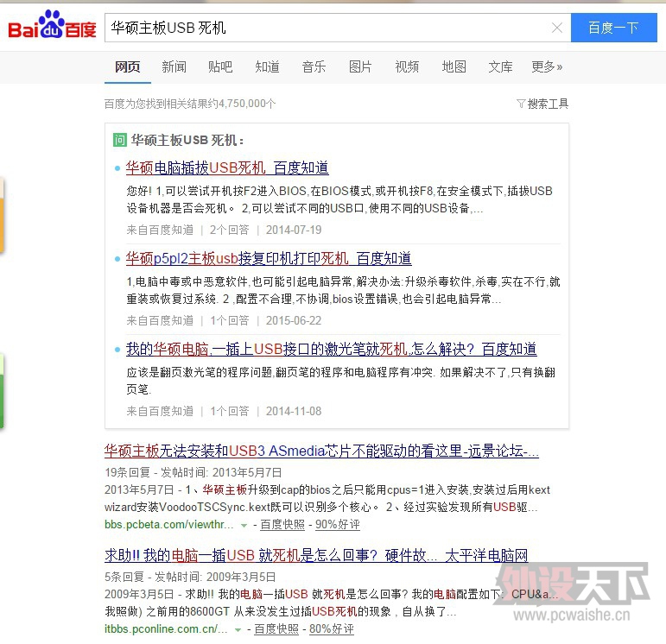Clear the search box with the X icon
Viewport: 666px width, 644px height.
pos(557,28)
